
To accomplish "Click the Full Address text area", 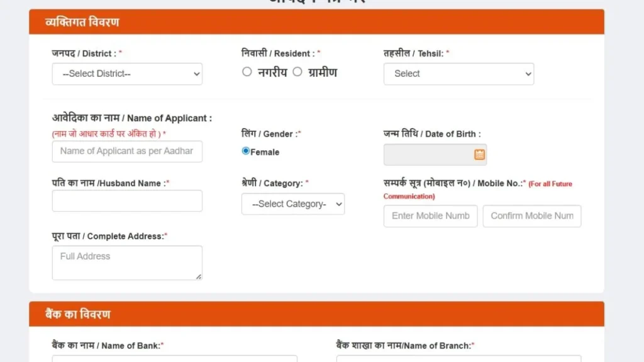I will tap(127, 262).
